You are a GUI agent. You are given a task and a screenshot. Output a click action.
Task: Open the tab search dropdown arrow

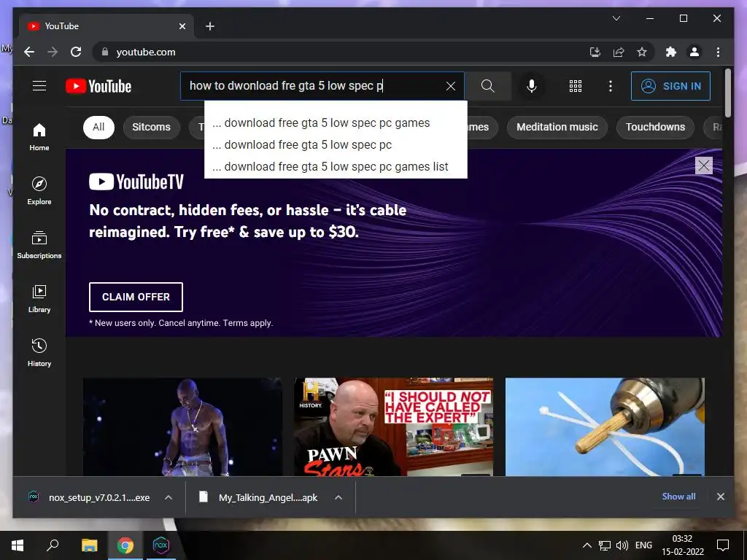[x=616, y=18]
